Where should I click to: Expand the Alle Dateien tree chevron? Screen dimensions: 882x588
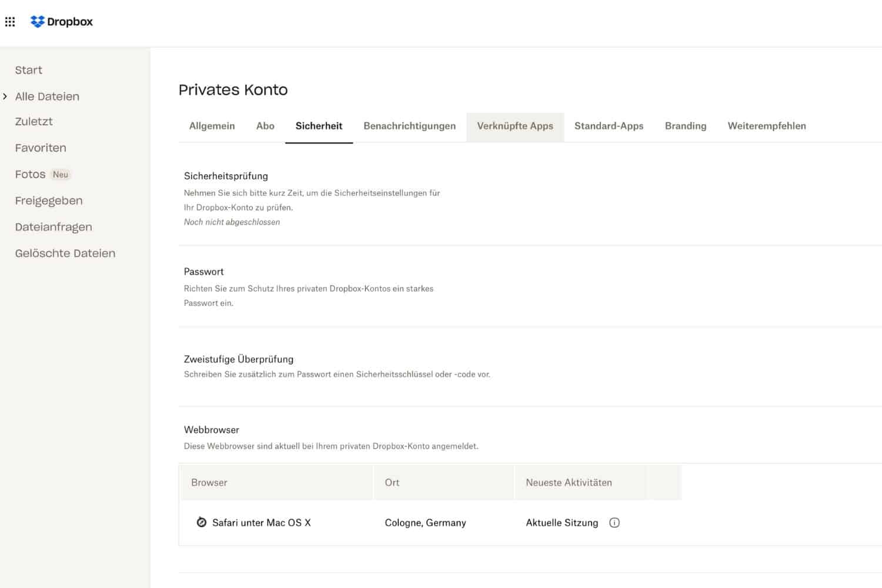point(5,96)
